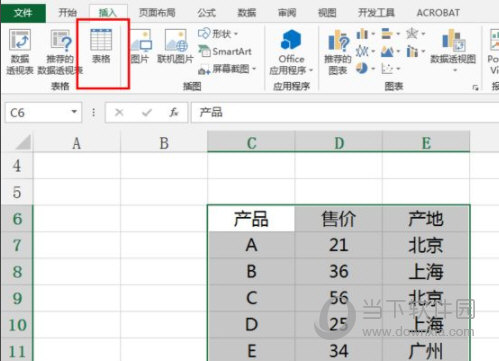
Task: Insert a bar chart icon
Action: pyautogui.click(x=387, y=34)
